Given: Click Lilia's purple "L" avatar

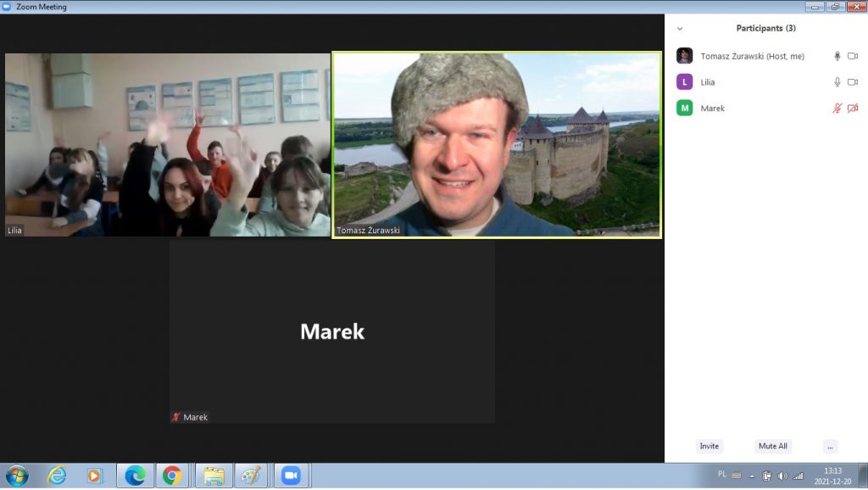Looking at the screenshot, I should tap(684, 82).
